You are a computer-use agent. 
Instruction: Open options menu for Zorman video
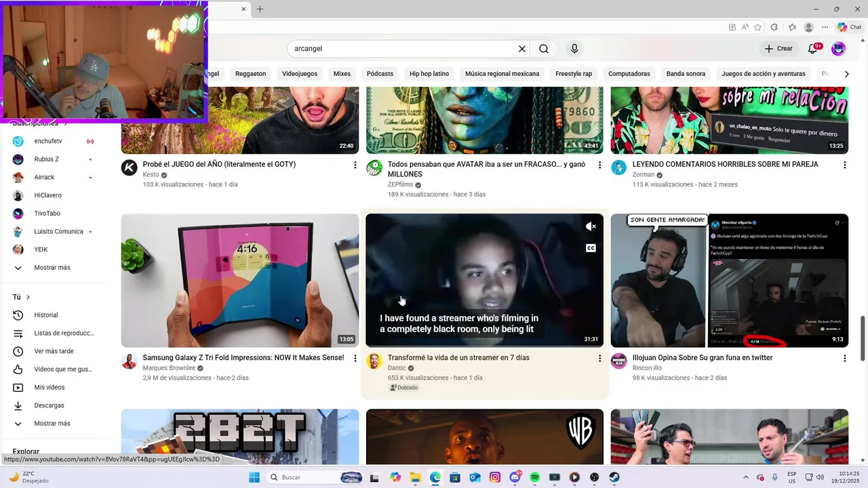tap(844, 165)
